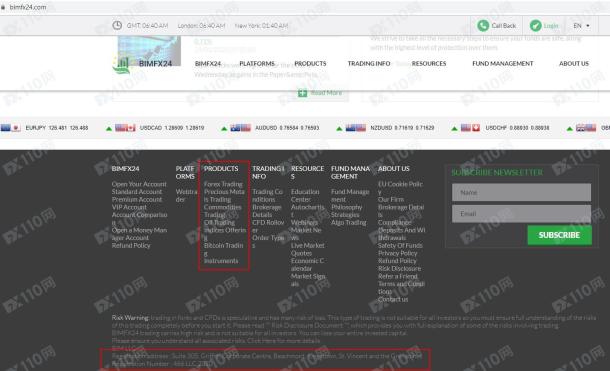This screenshot has width=610, height=371.
Task: Click the flag pair icon for AUDUSD
Action: (240, 128)
